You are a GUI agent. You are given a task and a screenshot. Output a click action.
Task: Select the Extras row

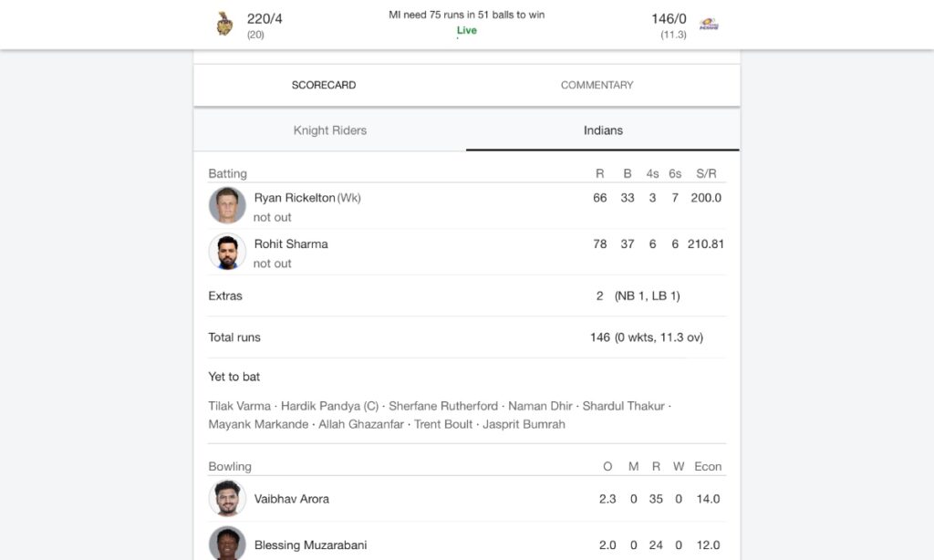224,296
